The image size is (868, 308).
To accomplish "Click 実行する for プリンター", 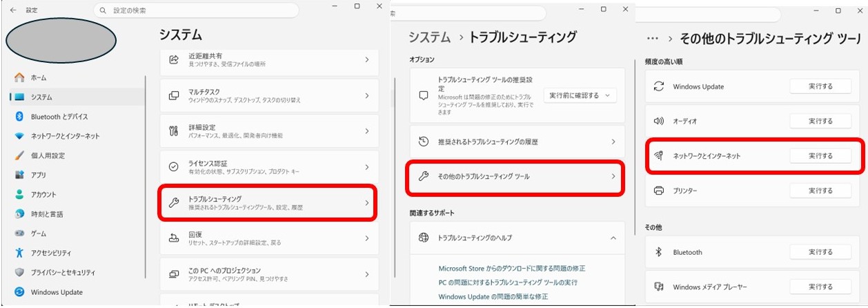I will [x=820, y=190].
